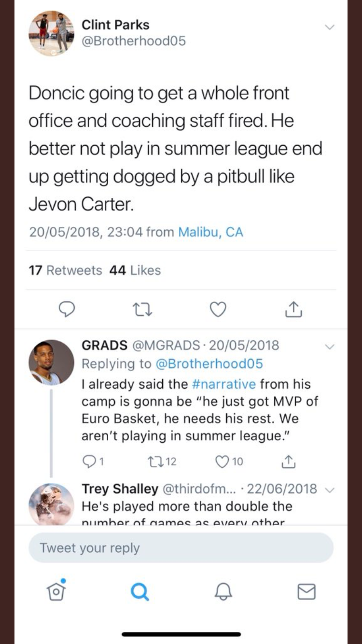Open Clint Parks' profile picture
362x644 pixels.
point(52,33)
